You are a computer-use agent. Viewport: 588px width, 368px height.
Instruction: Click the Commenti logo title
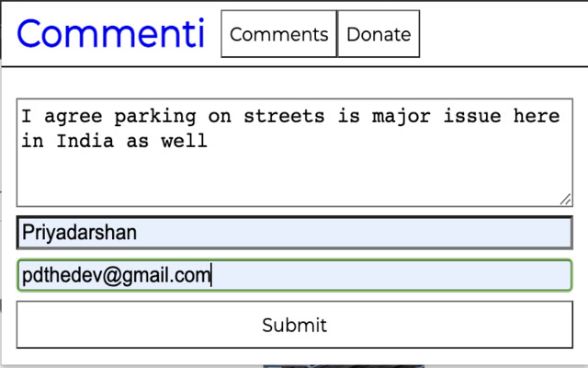pyautogui.click(x=110, y=34)
